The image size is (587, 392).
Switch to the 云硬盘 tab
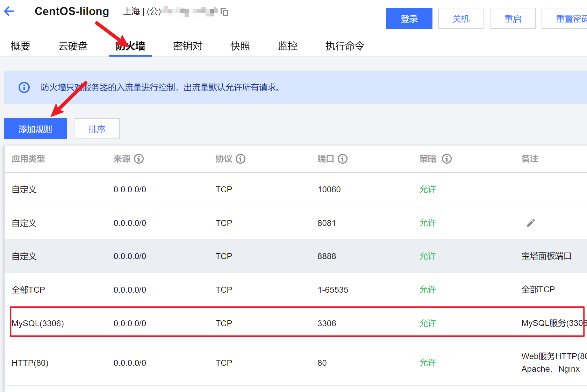pos(73,46)
